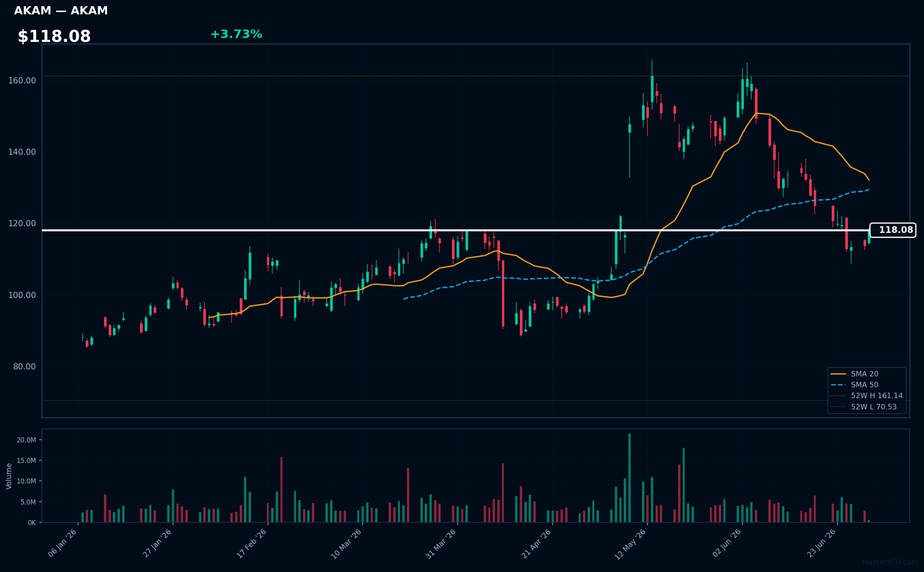Click the 120.00 price axis label

[x=22, y=224]
